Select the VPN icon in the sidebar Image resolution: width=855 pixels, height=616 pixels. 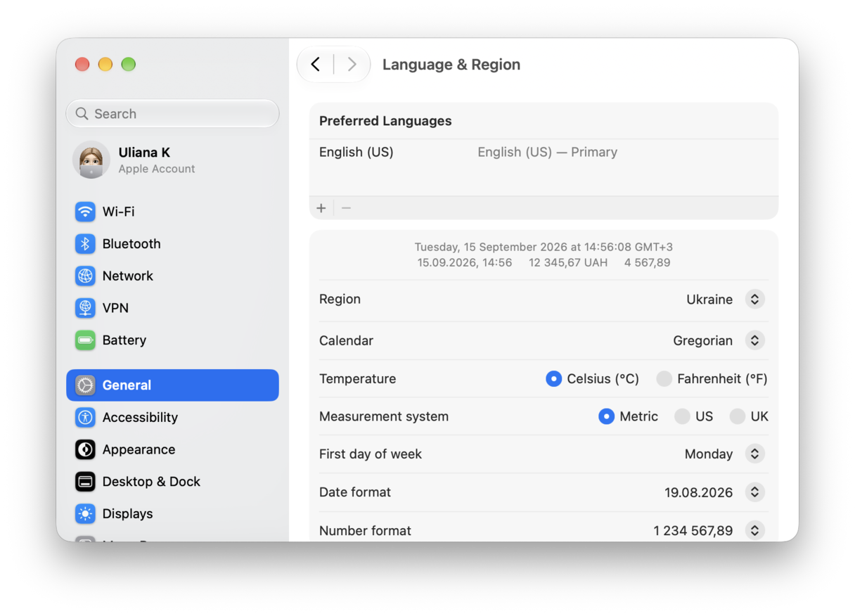click(85, 308)
